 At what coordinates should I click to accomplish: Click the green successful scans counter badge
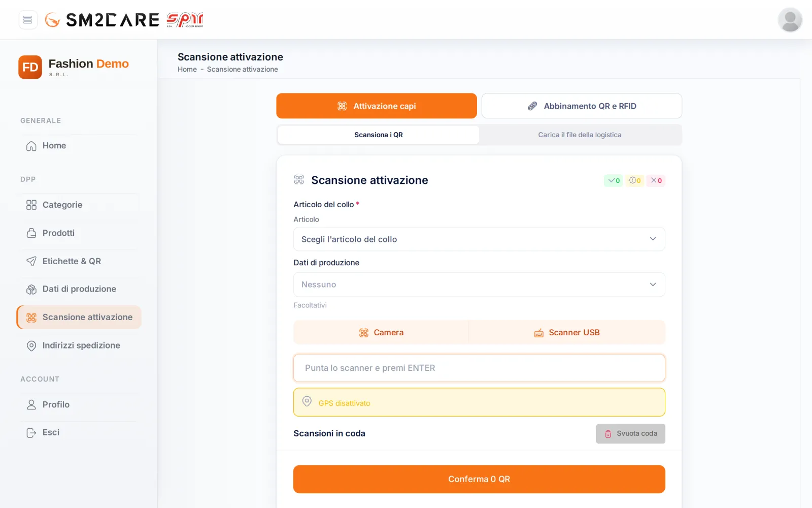click(614, 180)
